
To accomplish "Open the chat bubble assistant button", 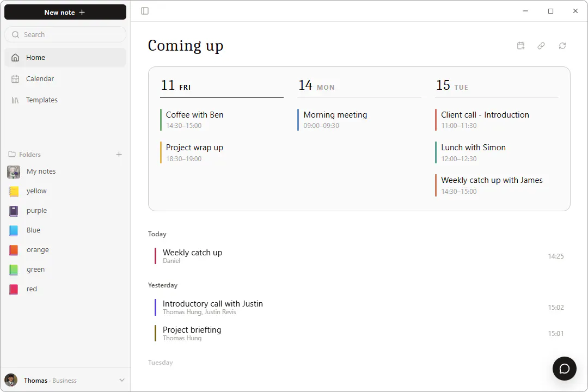I will click(x=565, y=369).
